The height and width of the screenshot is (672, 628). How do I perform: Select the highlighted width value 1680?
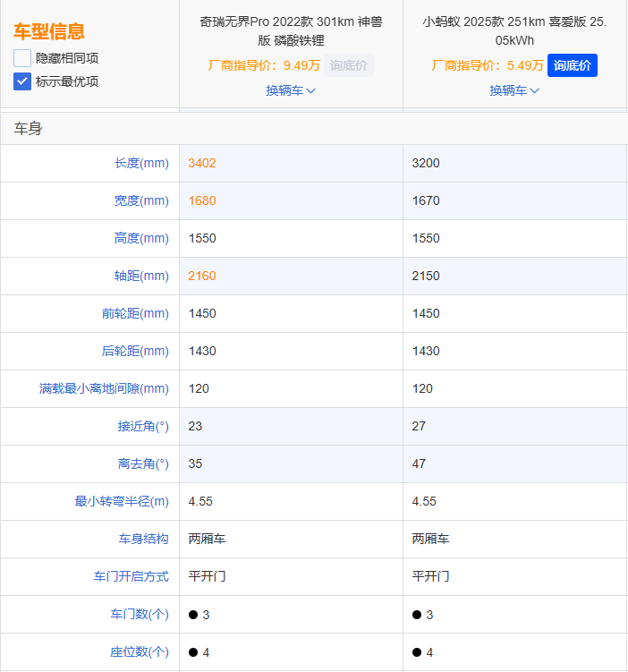coord(202,200)
